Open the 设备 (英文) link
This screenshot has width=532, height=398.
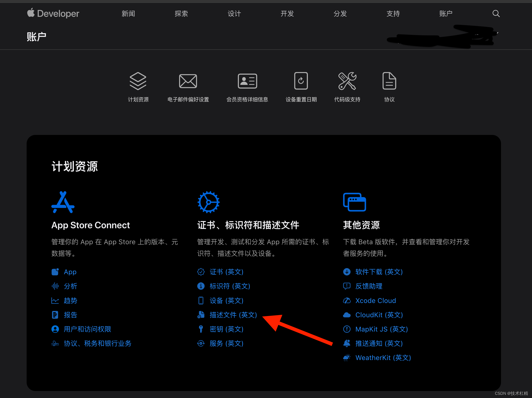[227, 301]
